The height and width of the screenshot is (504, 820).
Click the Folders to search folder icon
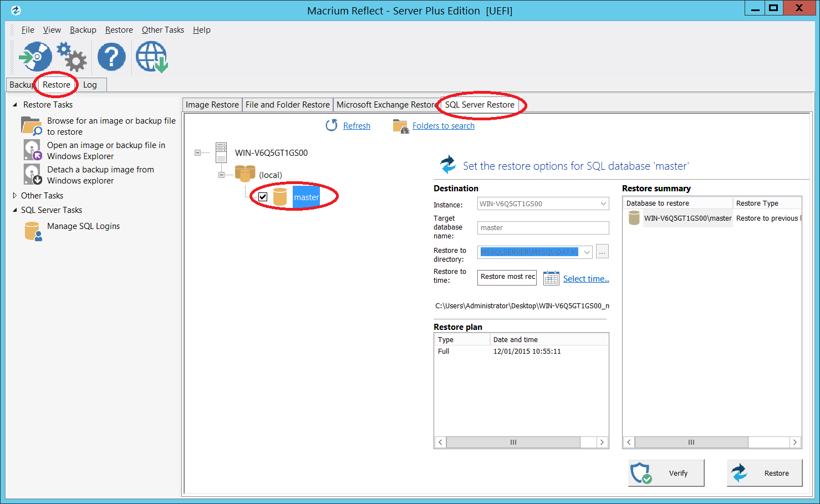pyautogui.click(x=400, y=126)
